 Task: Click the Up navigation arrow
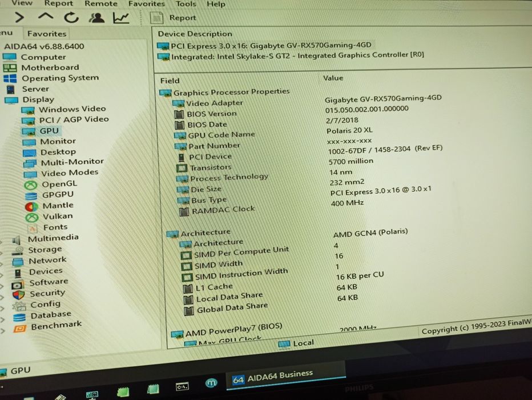coord(46,17)
